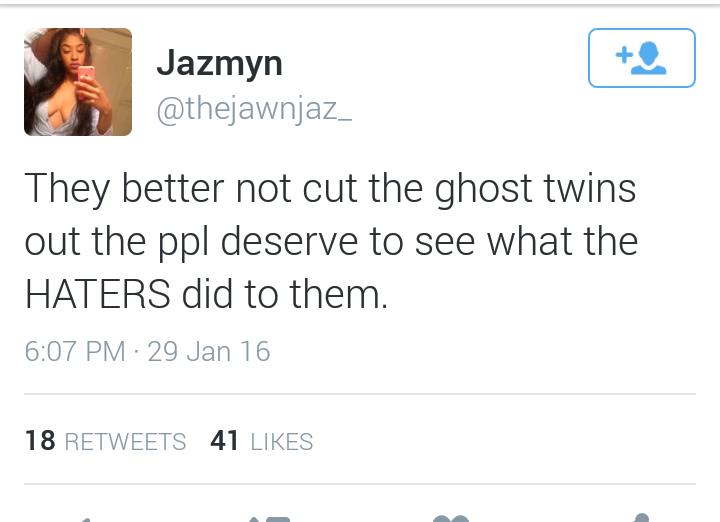This screenshot has height=522, width=720.
Task: Tap the retweet arrows icon at the bottom
Action: 269,519
